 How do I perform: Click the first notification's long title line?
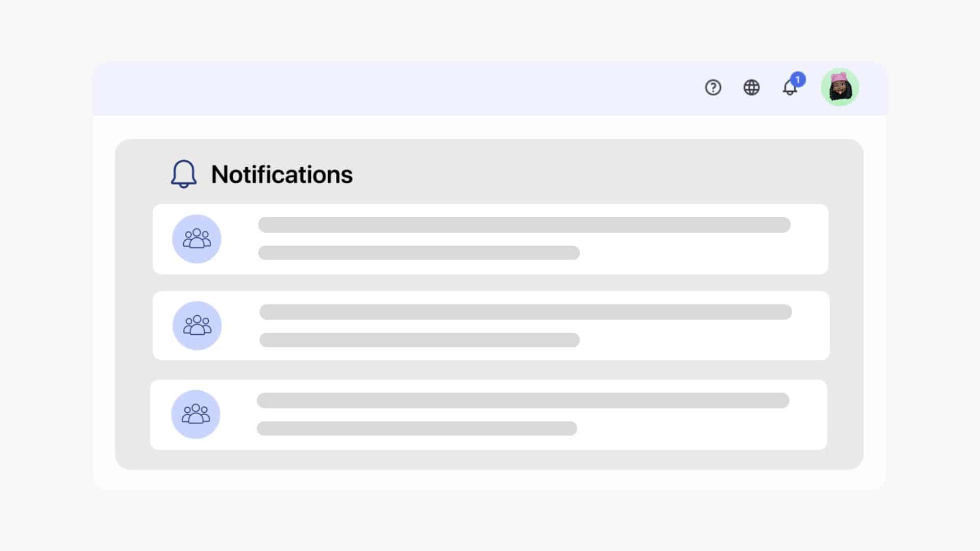(524, 225)
